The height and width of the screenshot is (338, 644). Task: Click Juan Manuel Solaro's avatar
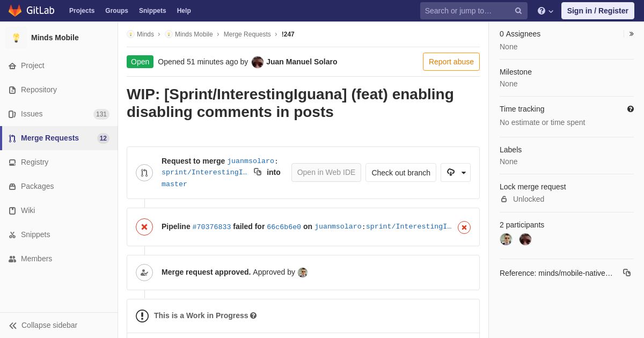258,62
